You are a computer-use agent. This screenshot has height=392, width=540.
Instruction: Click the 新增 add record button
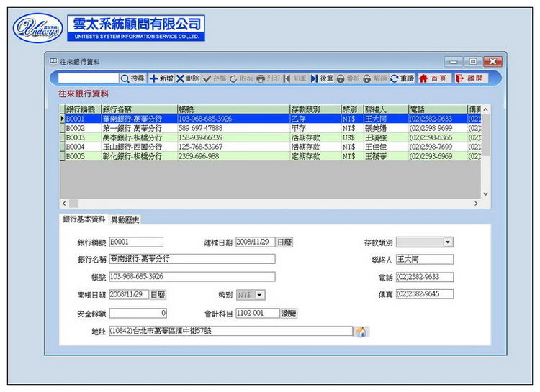pos(161,78)
